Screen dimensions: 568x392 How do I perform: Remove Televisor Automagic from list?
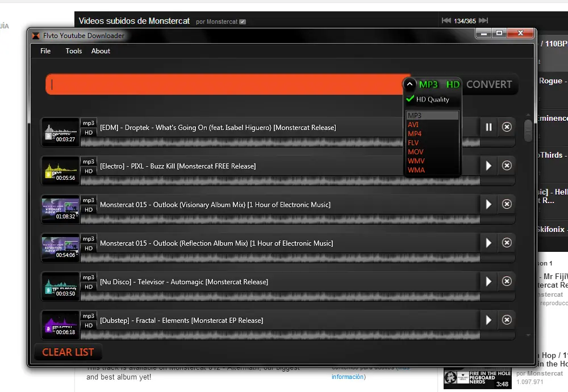click(507, 281)
